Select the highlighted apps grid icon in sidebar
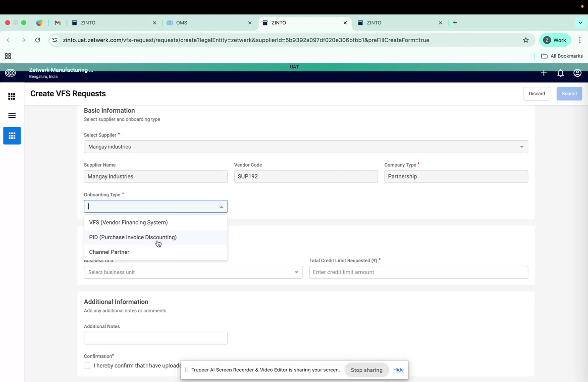Screen dimensions: 588x382 click(12, 136)
